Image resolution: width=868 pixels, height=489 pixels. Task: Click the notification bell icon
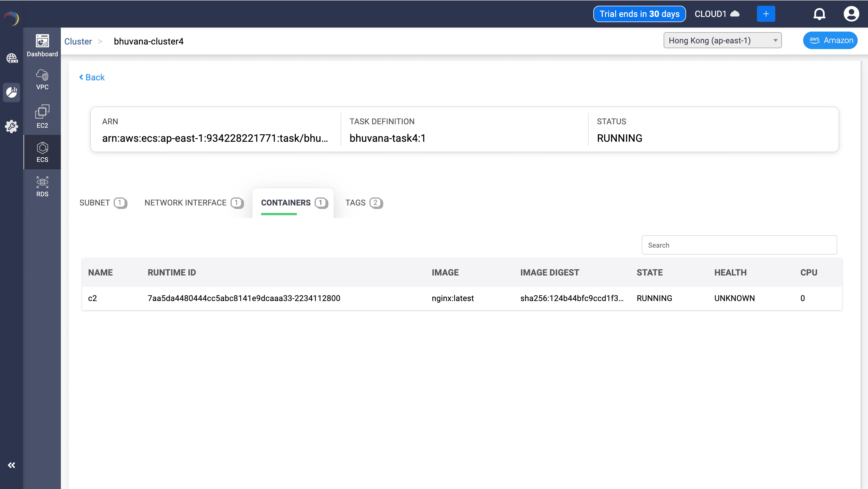coord(819,14)
